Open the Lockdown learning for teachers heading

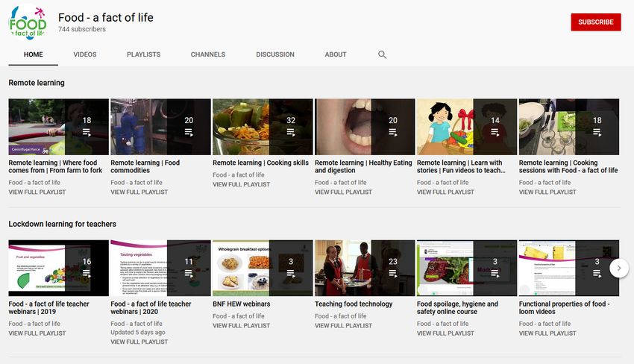62,224
